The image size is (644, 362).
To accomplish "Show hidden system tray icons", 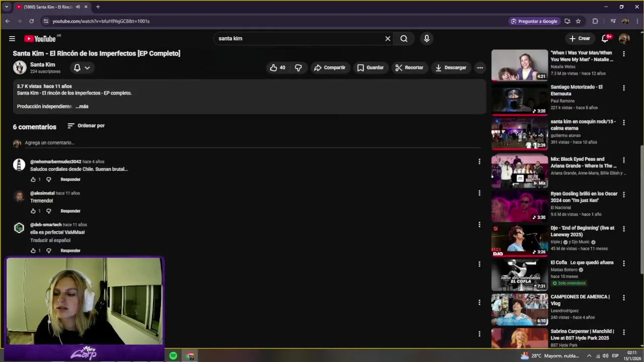I will coord(589,356).
